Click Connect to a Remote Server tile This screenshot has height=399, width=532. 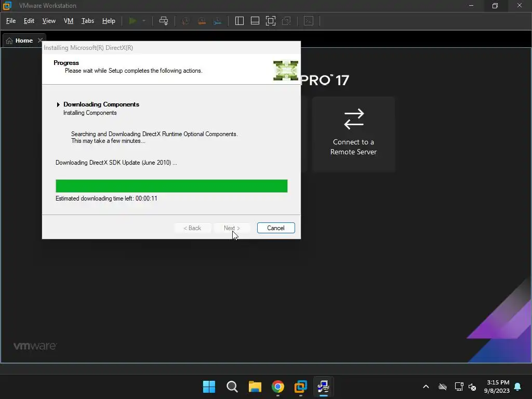(x=353, y=134)
